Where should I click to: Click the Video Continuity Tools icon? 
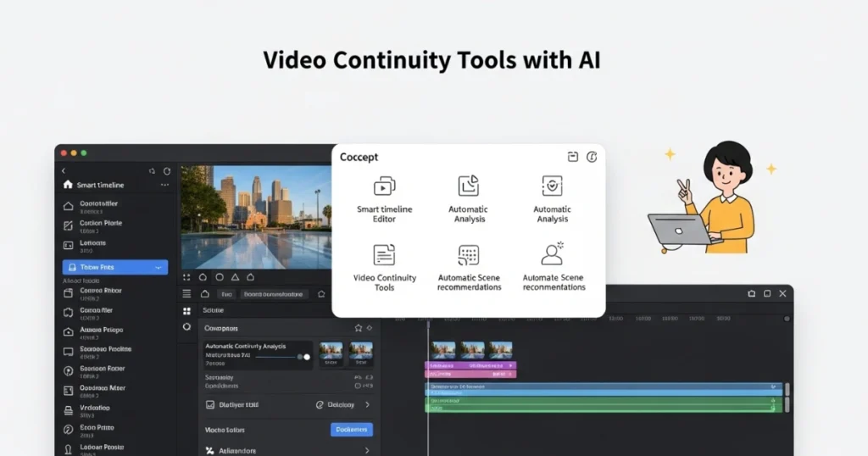(x=384, y=255)
